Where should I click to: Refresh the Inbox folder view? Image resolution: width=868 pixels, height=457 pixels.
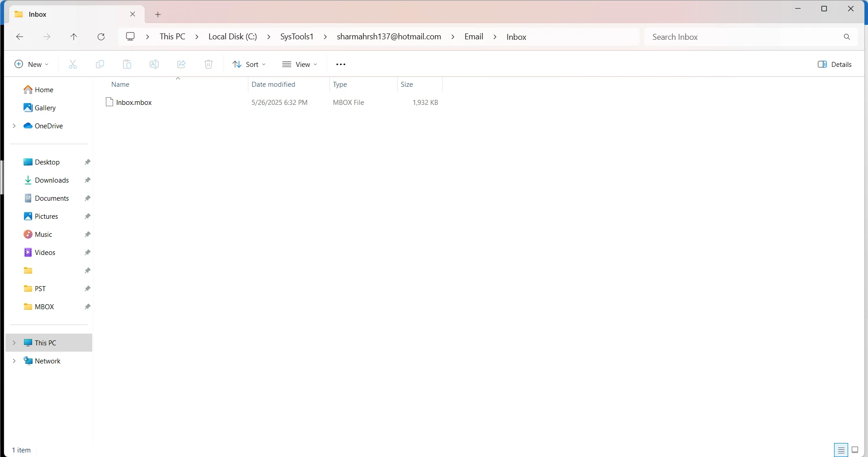click(101, 37)
